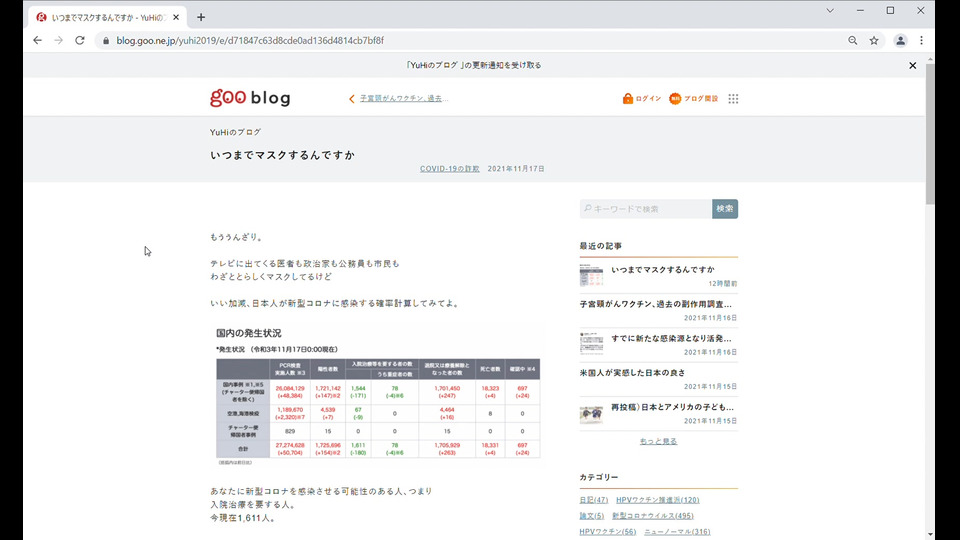Click the ログイン lock icon

click(x=628, y=99)
